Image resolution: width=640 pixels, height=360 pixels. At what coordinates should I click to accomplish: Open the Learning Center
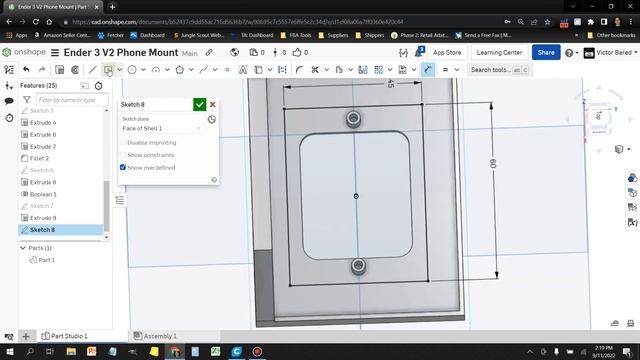tap(499, 52)
